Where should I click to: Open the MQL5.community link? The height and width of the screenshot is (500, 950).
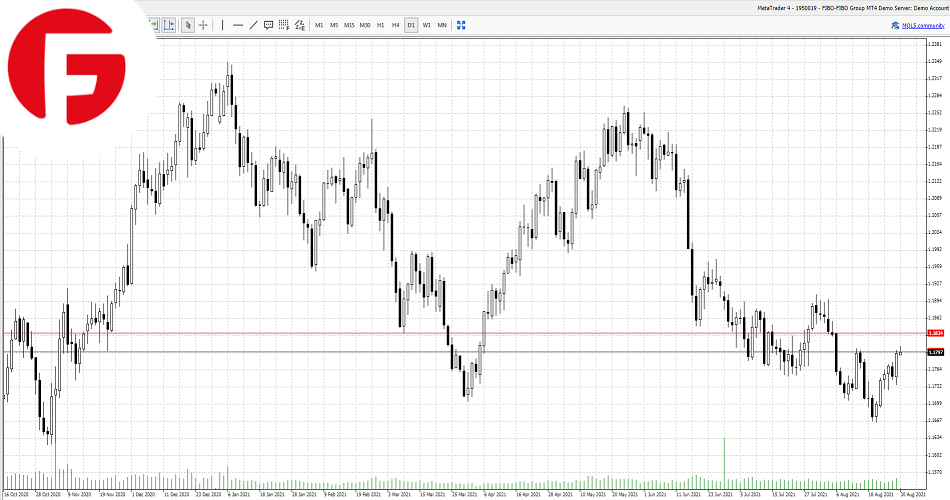pos(920,25)
